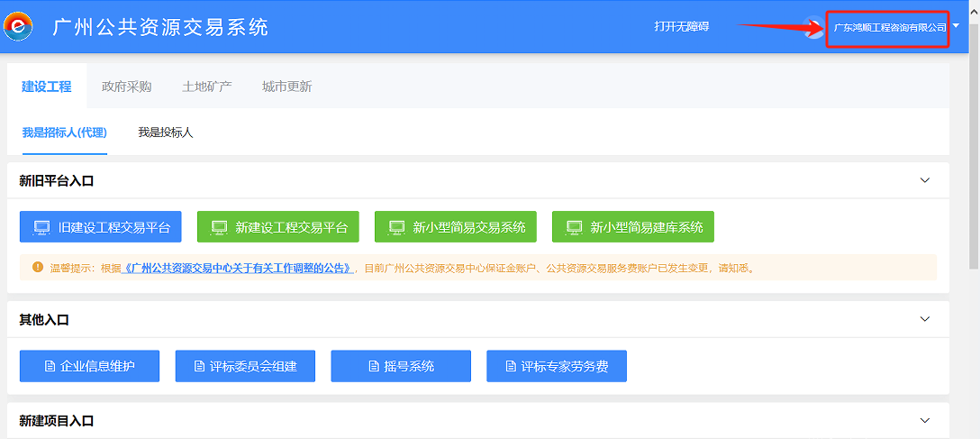Image resolution: width=980 pixels, height=439 pixels.
Task: Click the orange warning icon before 温馨提示
Action: 38,268
